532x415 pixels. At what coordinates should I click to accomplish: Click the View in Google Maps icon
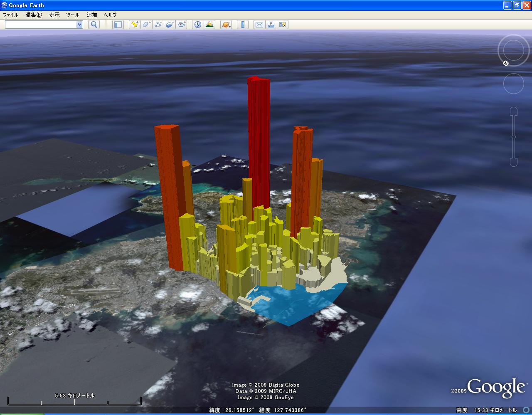pyautogui.click(x=283, y=25)
